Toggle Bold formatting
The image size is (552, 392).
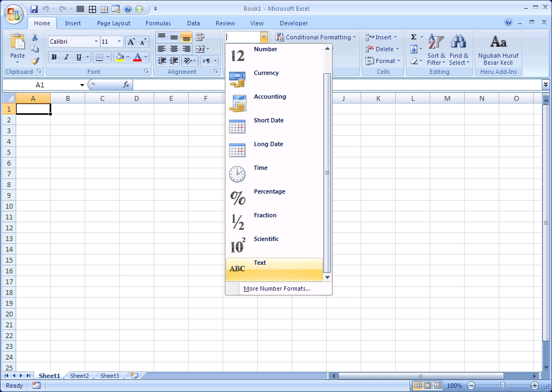pos(54,57)
